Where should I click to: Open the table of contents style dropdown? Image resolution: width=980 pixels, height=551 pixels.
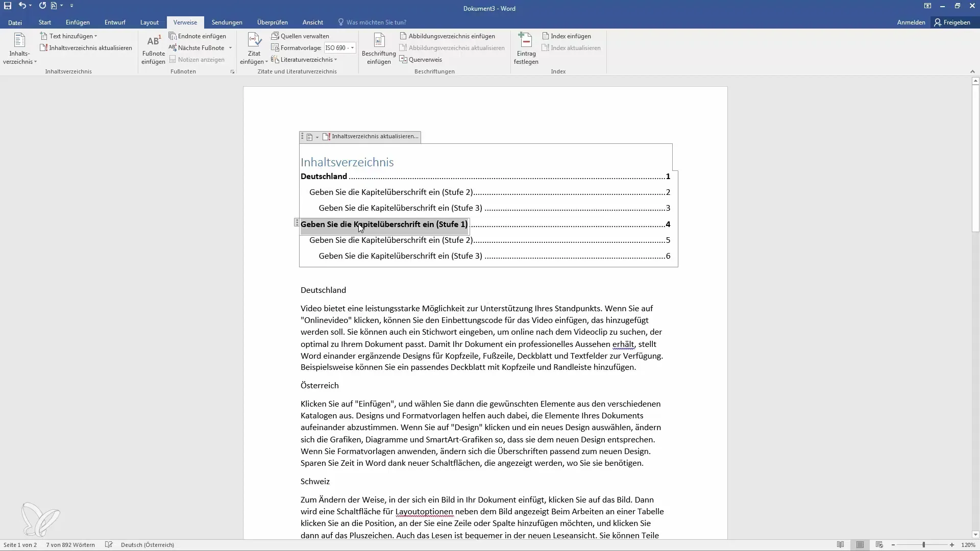[312, 137]
